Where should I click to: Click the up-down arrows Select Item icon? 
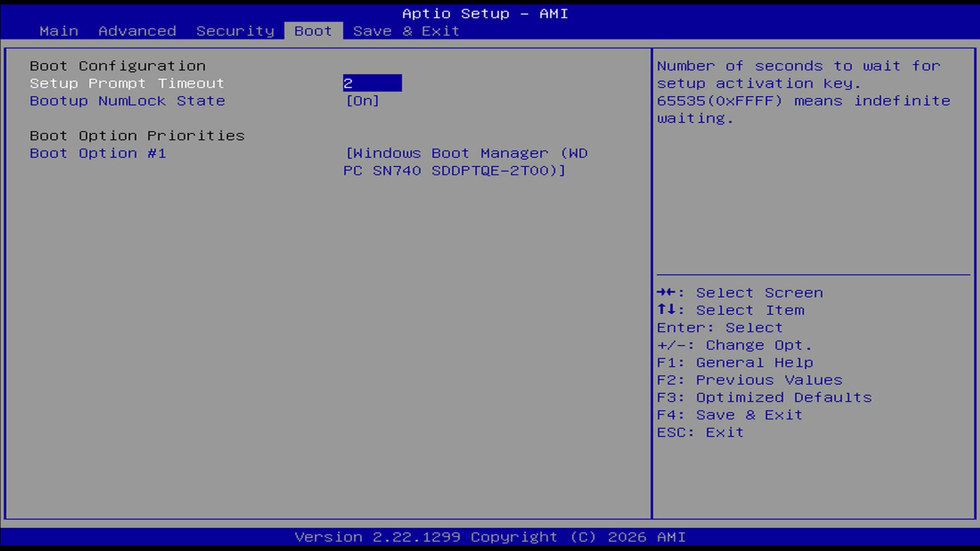tap(667, 310)
